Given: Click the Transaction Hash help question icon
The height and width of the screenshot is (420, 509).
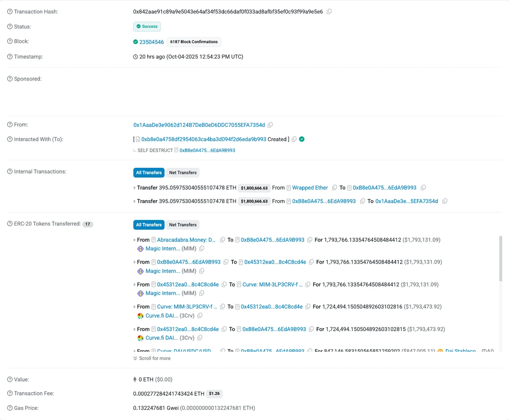Looking at the screenshot, I should (x=10, y=11).
